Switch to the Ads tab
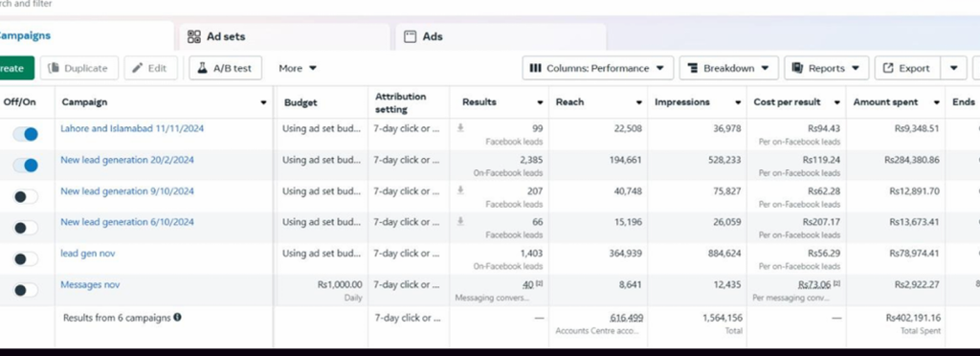980x356 pixels. [501, 37]
